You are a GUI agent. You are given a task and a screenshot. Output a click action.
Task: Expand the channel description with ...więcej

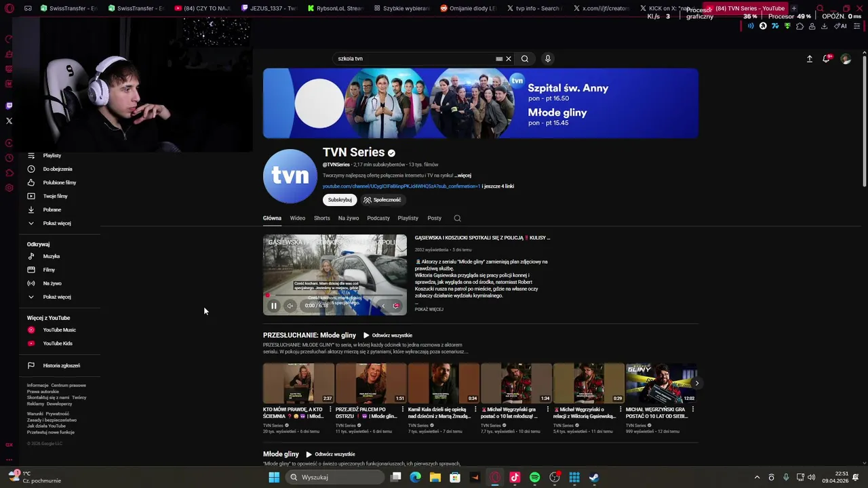pyautogui.click(x=463, y=176)
